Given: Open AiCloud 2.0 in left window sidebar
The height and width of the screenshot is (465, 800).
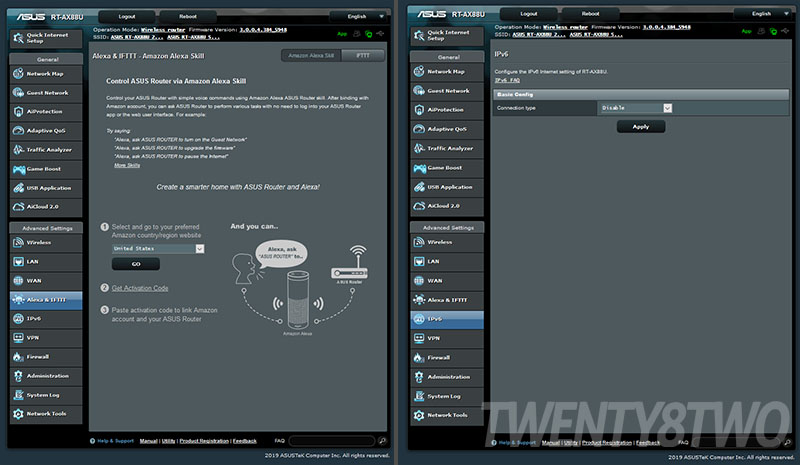Looking at the screenshot, I should click(x=46, y=207).
